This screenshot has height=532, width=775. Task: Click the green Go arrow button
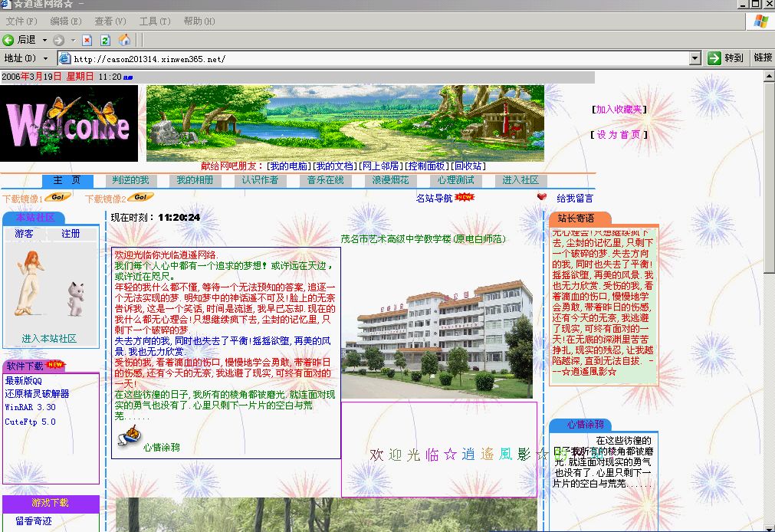(x=714, y=58)
